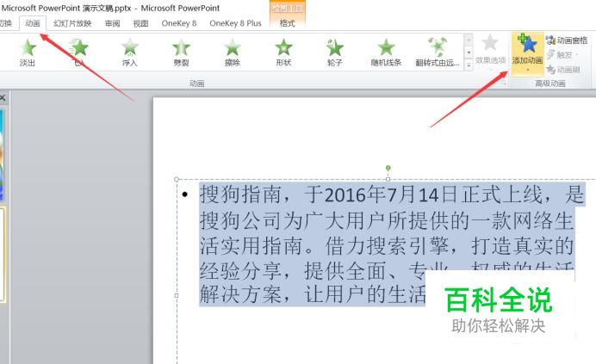Select the 动画刷 (Animation Painter) tool
Image resolution: width=596 pixels, height=364 pixels.
[563, 70]
